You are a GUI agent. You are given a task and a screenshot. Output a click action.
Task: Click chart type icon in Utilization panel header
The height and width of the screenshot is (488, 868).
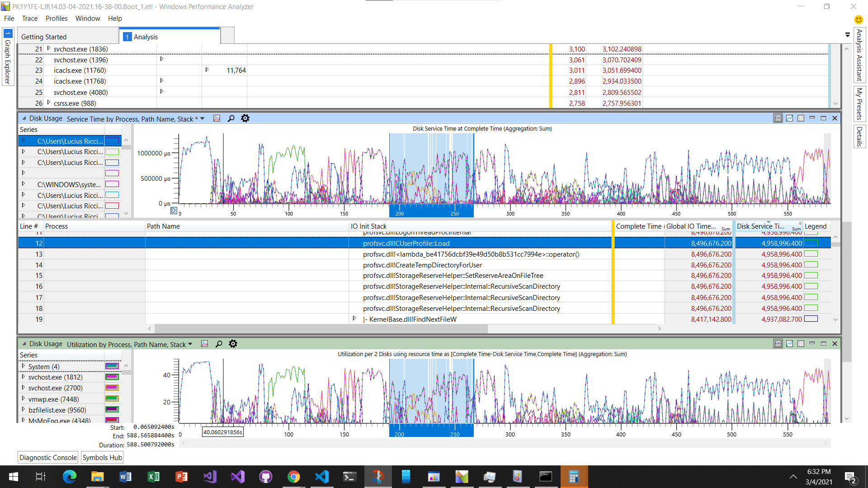205,344
